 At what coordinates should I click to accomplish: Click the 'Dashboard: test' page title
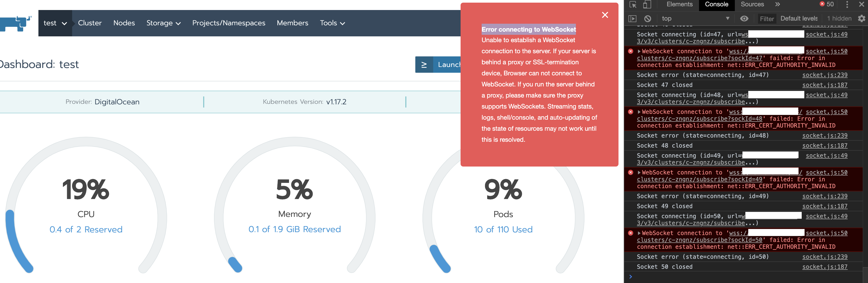point(39,64)
